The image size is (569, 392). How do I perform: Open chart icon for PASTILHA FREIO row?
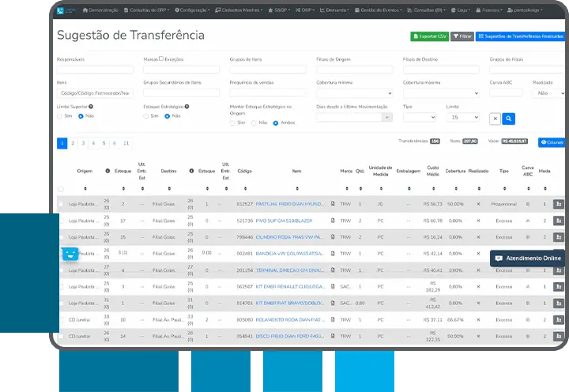click(x=559, y=204)
